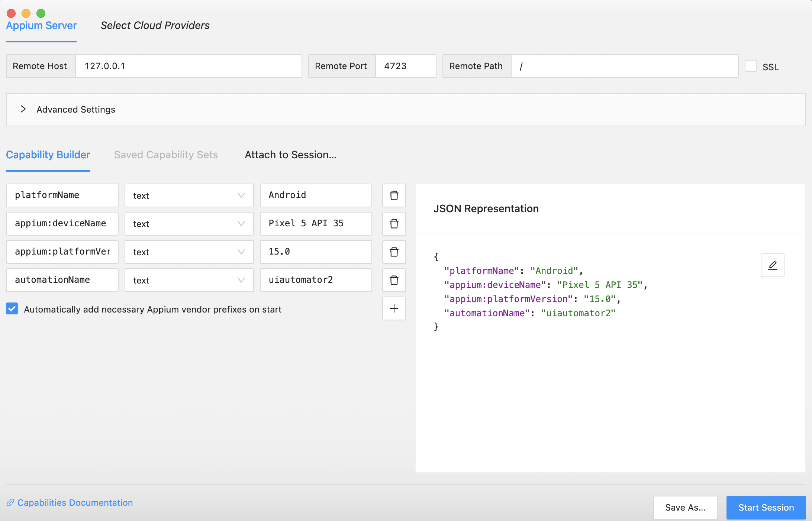812x521 pixels.
Task: Click Save As button
Action: [x=685, y=508]
